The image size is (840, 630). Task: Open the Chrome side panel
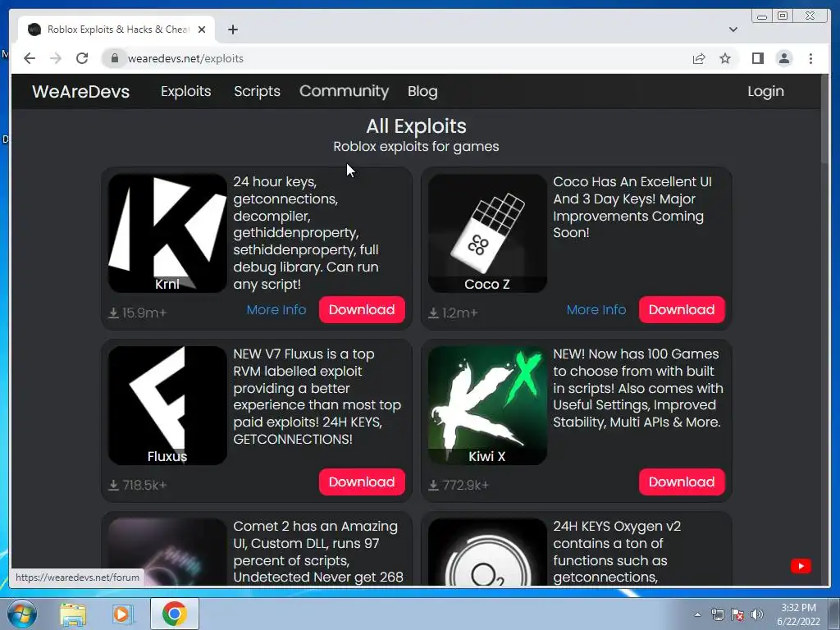coord(757,58)
